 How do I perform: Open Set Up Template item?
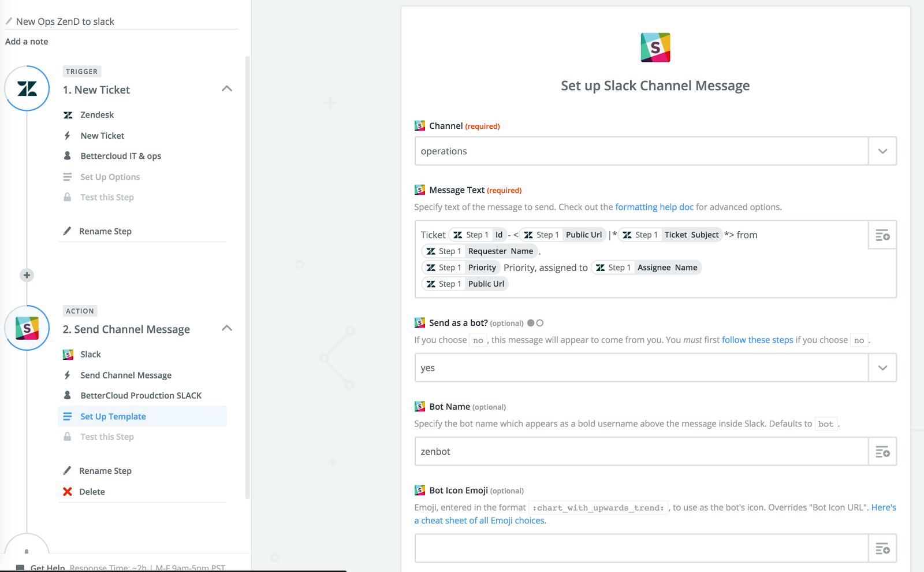(142, 417)
